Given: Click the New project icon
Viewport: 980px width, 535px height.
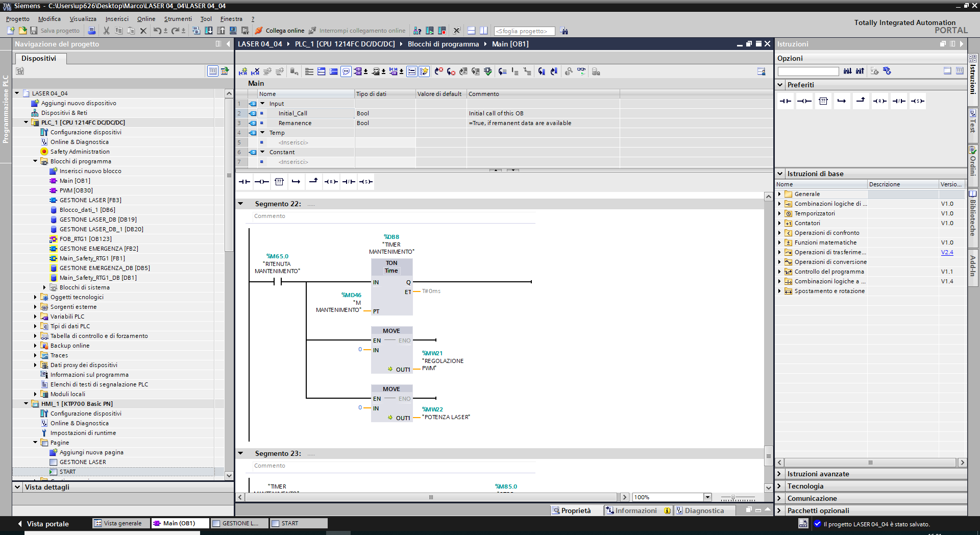Looking at the screenshot, I should click(x=11, y=31).
